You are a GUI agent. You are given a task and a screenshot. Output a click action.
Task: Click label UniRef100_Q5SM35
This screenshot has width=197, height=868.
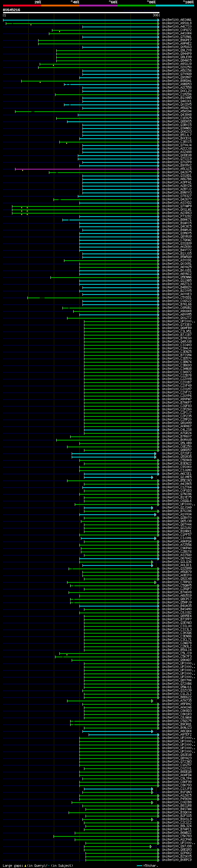pos(176,457)
